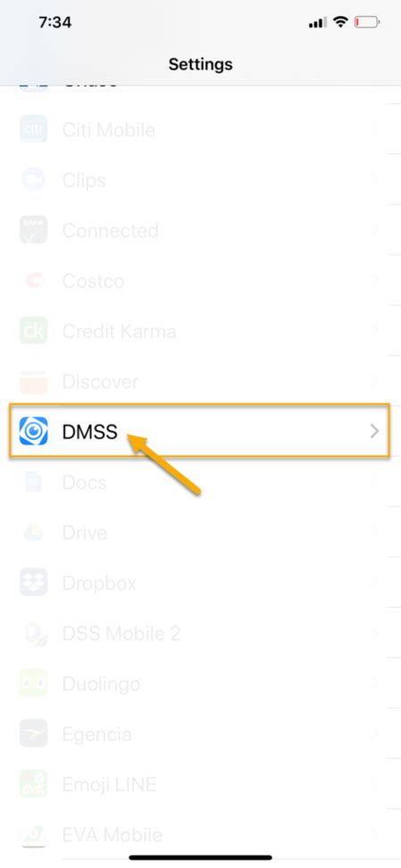
Task: Open Credit Karma settings
Action: pyautogui.click(x=200, y=331)
